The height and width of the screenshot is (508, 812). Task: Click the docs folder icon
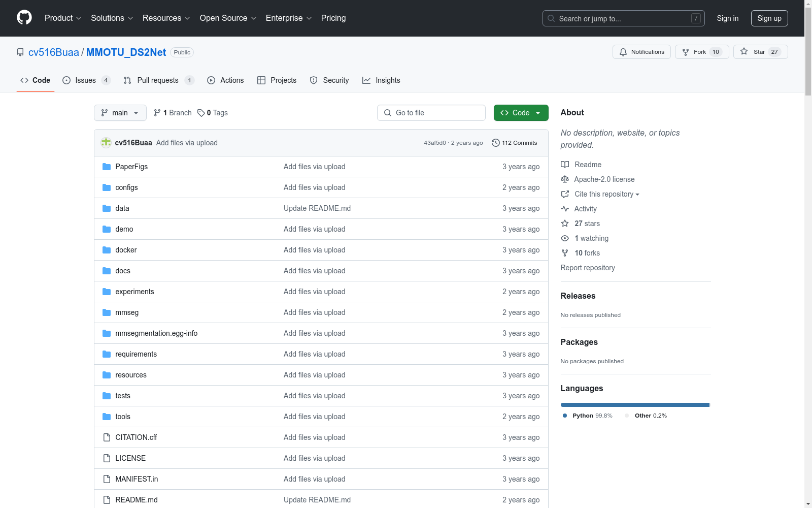107,271
